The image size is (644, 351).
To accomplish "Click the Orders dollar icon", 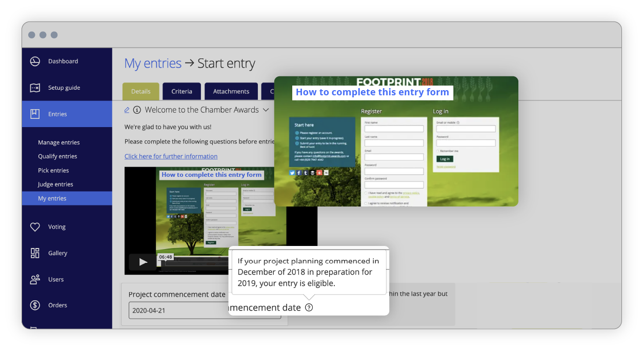I will pyautogui.click(x=35, y=305).
